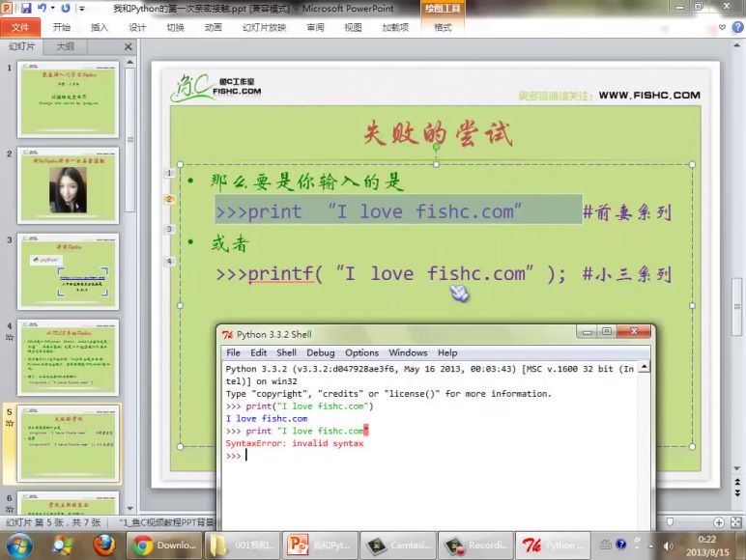
Task: Open the folder taskbar button
Action: click(x=243, y=546)
